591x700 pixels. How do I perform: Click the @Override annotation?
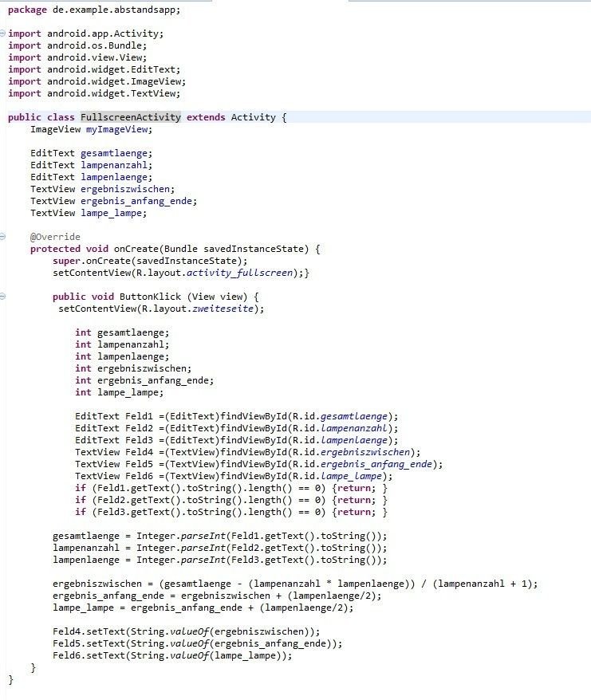click(55, 237)
